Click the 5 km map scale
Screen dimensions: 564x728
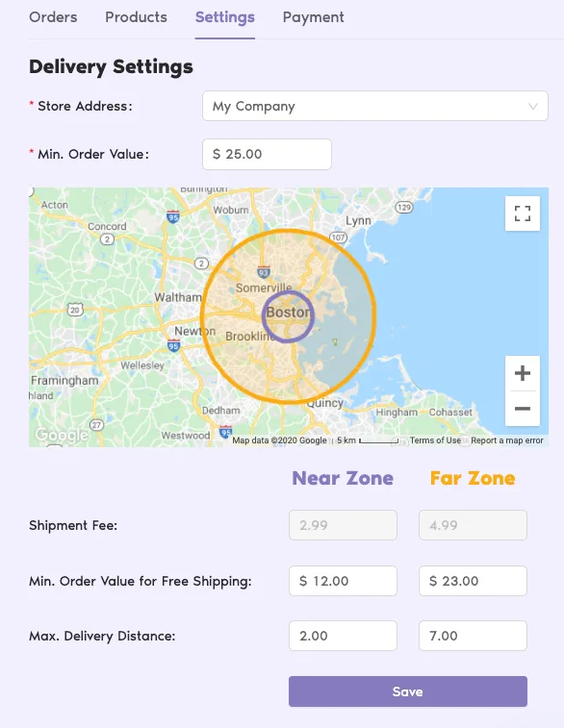368,440
